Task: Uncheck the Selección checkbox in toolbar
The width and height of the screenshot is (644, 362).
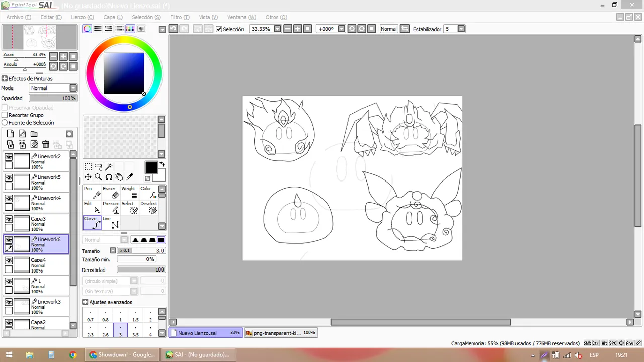Action: (x=219, y=29)
